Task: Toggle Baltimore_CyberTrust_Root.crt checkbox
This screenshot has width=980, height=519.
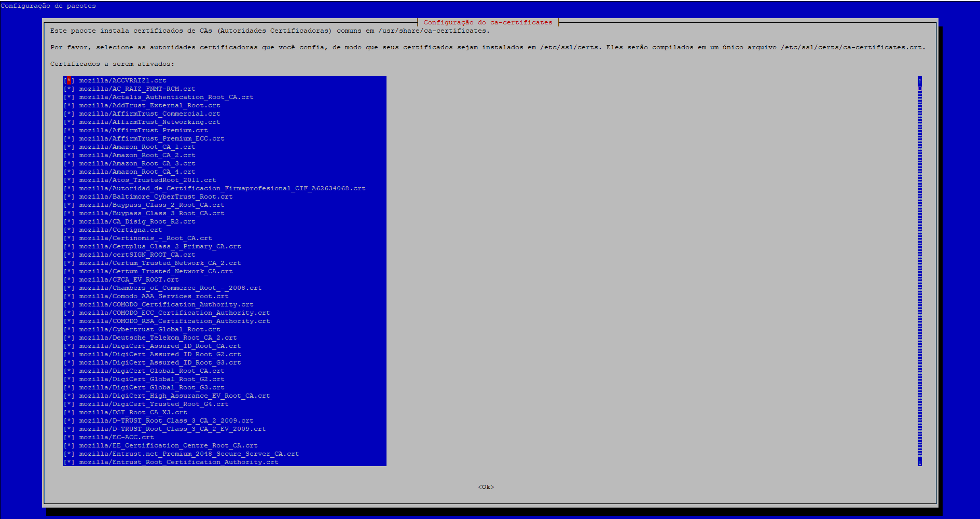Action: coord(69,197)
